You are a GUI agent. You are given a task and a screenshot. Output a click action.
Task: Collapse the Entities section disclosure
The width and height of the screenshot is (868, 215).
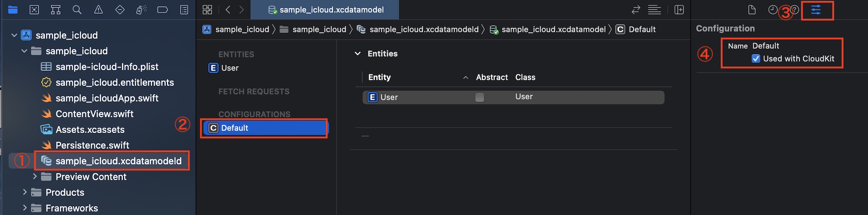[357, 54]
